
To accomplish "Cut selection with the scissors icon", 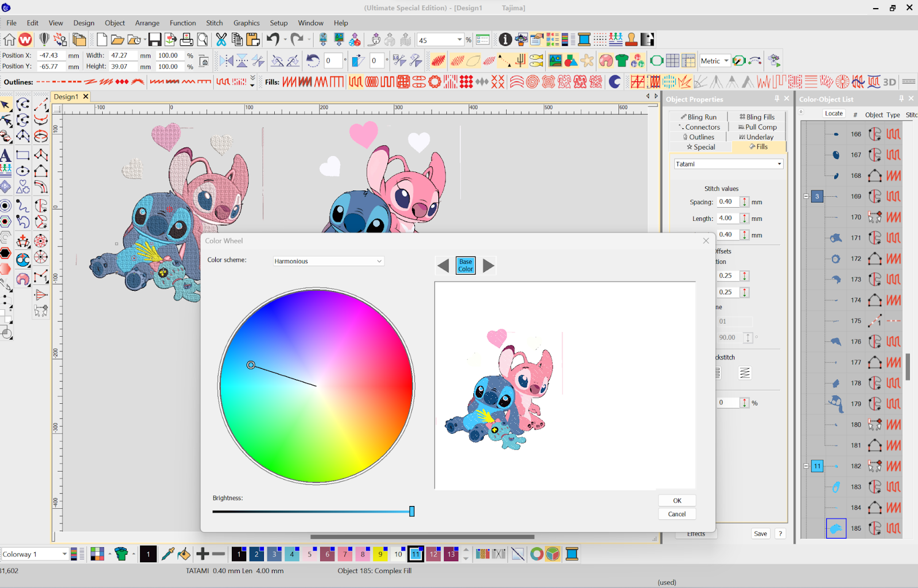I will (x=221, y=40).
